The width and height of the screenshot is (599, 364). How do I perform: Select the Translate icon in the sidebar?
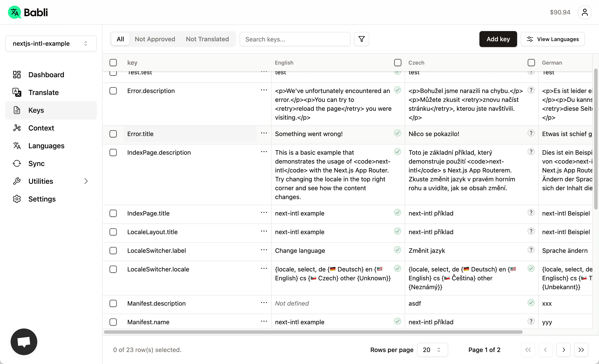(x=17, y=92)
